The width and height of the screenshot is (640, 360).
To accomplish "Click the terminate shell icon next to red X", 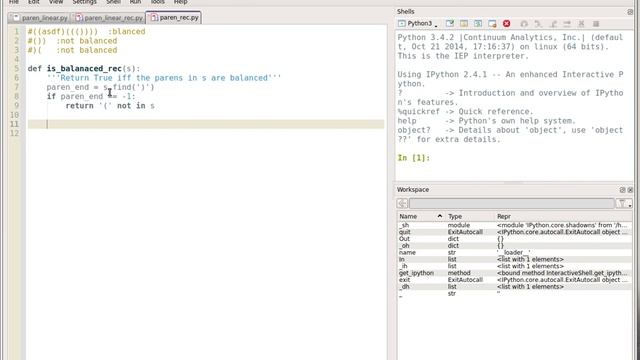I will (x=492, y=24).
